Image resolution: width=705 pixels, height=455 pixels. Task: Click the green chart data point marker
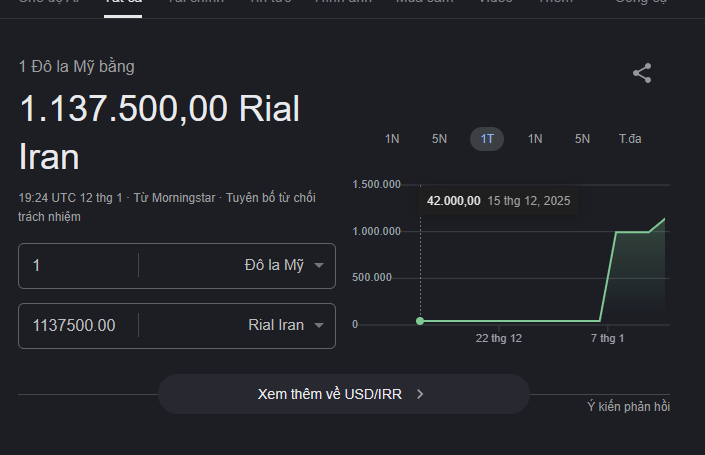pyautogui.click(x=420, y=321)
